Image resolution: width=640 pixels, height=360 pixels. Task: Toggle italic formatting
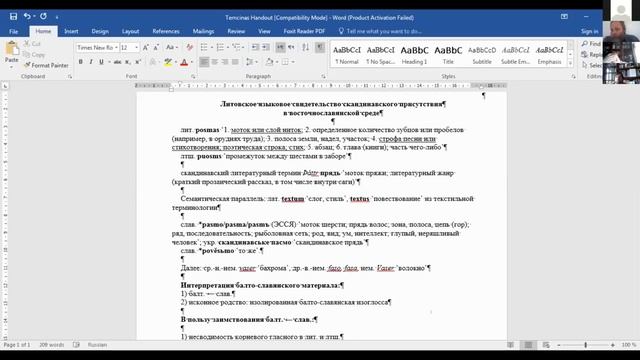[x=91, y=62]
